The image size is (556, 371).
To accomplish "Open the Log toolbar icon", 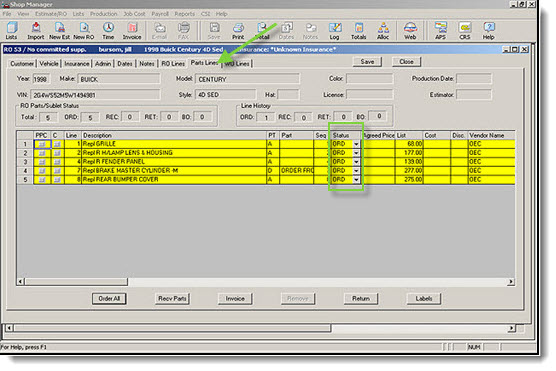I will (x=334, y=31).
